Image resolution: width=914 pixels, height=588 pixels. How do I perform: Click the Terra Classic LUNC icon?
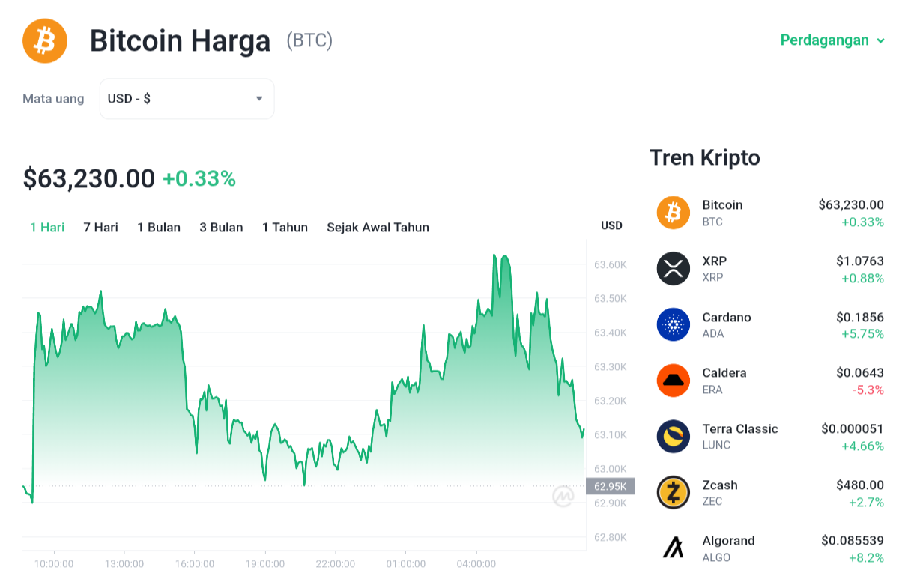(673, 437)
